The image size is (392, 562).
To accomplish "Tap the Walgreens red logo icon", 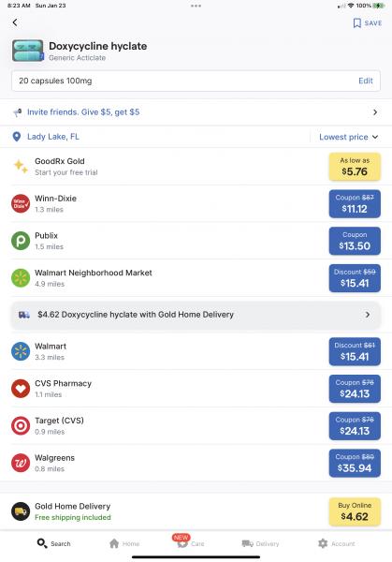I will pyautogui.click(x=21, y=463).
